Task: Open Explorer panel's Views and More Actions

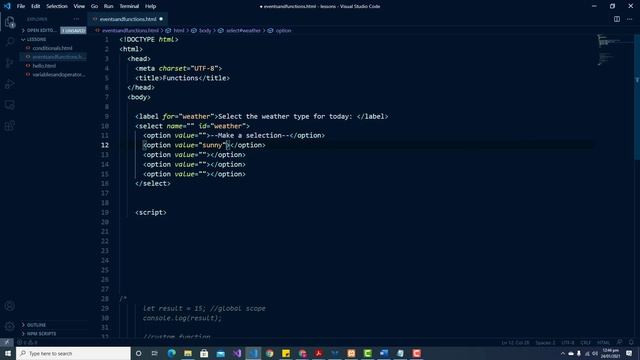Action: click(x=76, y=19)
